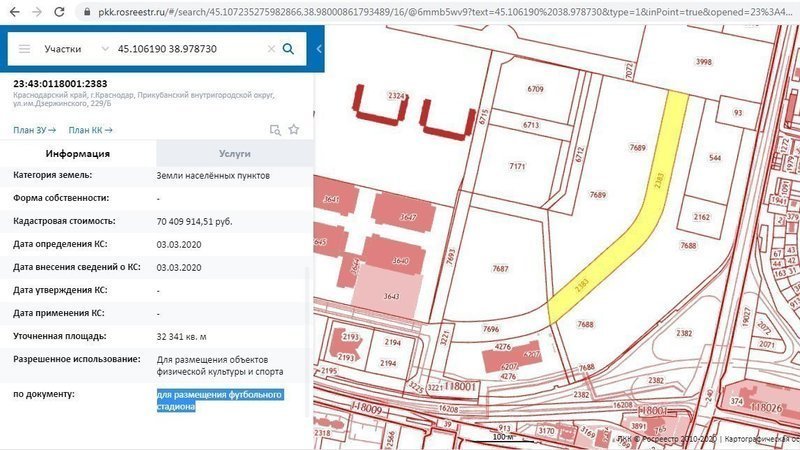Click the padlock icon in address bar
Screen dimensions: 800x450
[x=88, y=12]
